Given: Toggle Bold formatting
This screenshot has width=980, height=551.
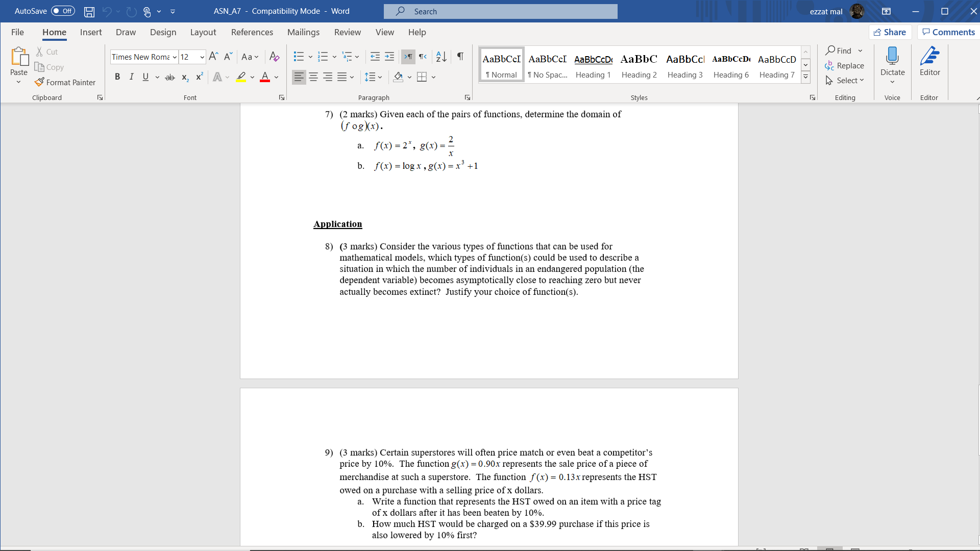Looking at the screenshot, I should tap(117, 77).
